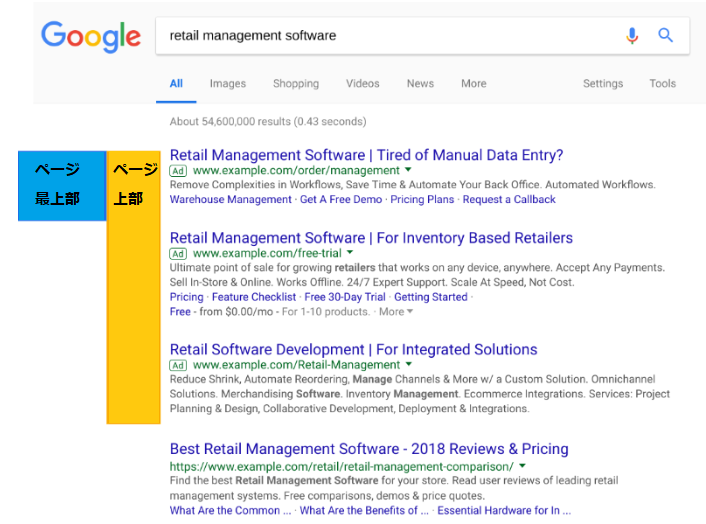Image resolution: width=706 pixels, height=524 pixels.
Task: Click the www.example.com/order/management display URL
Action: (x=296, y=171)
